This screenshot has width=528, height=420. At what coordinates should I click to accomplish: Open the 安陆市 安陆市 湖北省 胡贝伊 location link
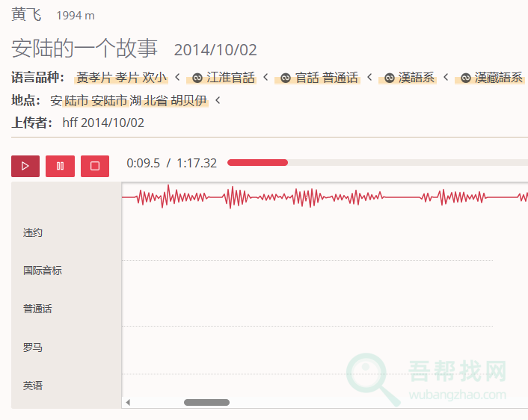[x=129, y=100]
